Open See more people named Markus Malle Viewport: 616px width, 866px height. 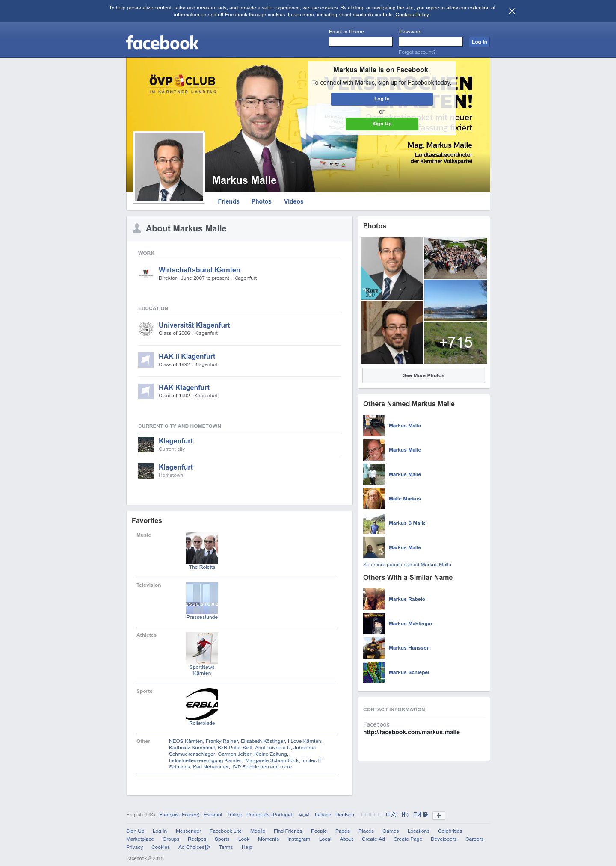point(407,565)
